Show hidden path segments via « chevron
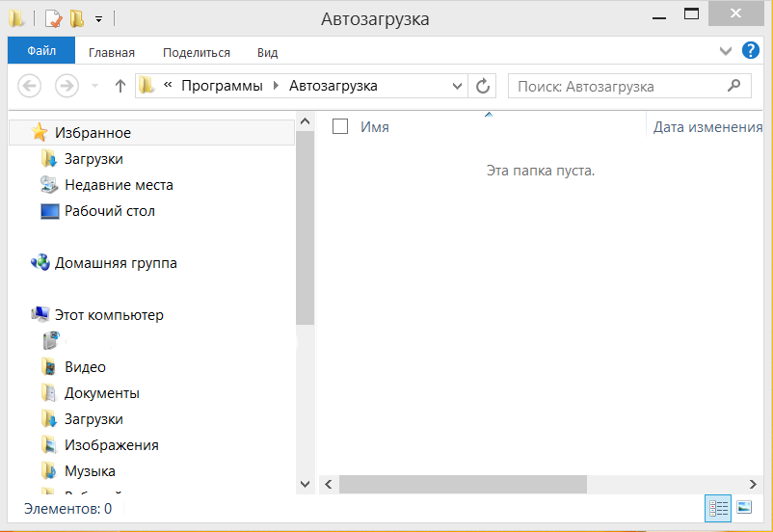 (168, 85)
